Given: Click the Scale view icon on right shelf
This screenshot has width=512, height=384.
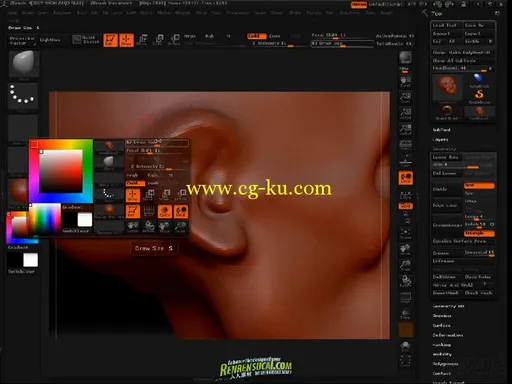Looking at the screenshot, I should tap(405, 265).
